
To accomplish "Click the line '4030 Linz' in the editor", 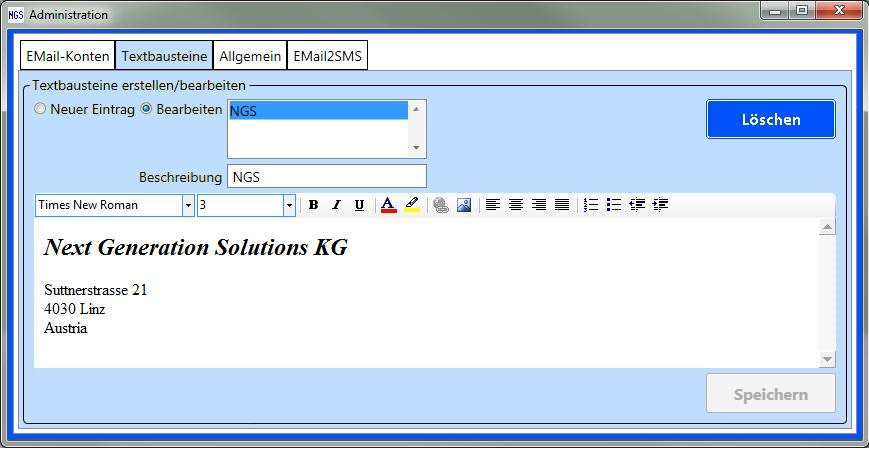I will tap(74, 309).
